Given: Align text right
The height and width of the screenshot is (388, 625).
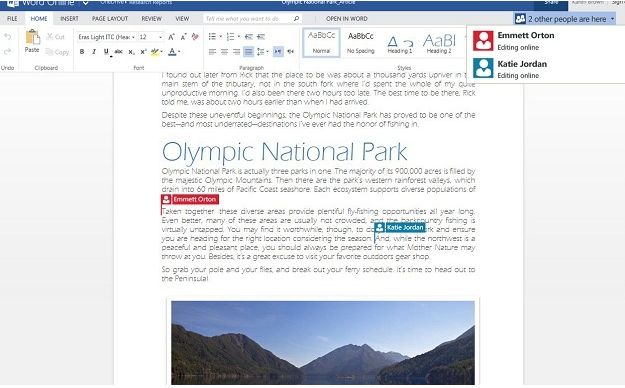Looking at the screenshot, I should point(237,52).
